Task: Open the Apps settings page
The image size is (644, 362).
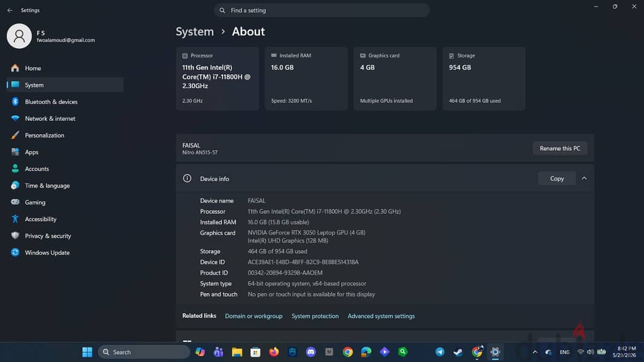Action: pyautogui.click(x=65, y=152)
